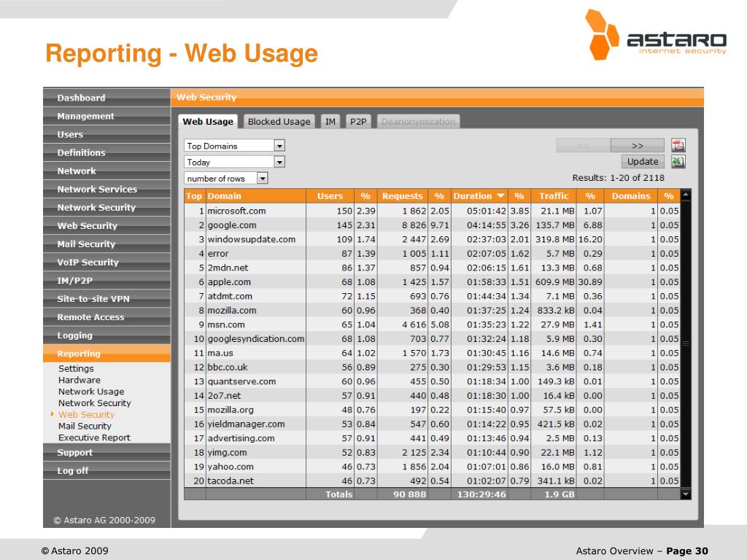Open Settings under Reporting

(76, 368)
